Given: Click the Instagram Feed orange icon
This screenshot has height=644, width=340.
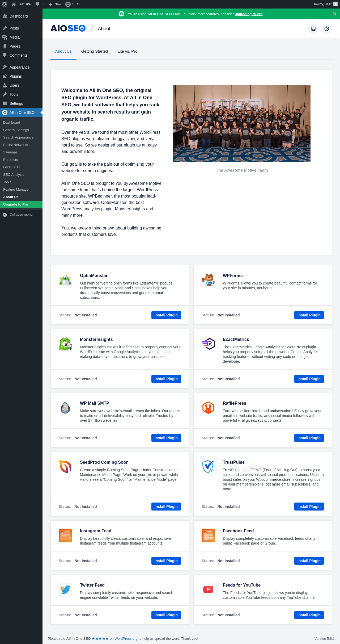Looking at the screenshot, I should (65, 535).
